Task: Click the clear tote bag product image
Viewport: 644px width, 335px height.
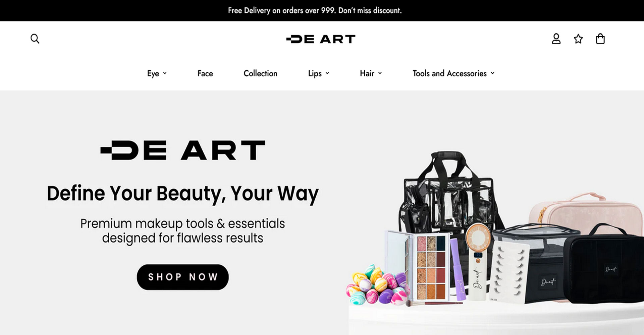Action: [449, 194]
